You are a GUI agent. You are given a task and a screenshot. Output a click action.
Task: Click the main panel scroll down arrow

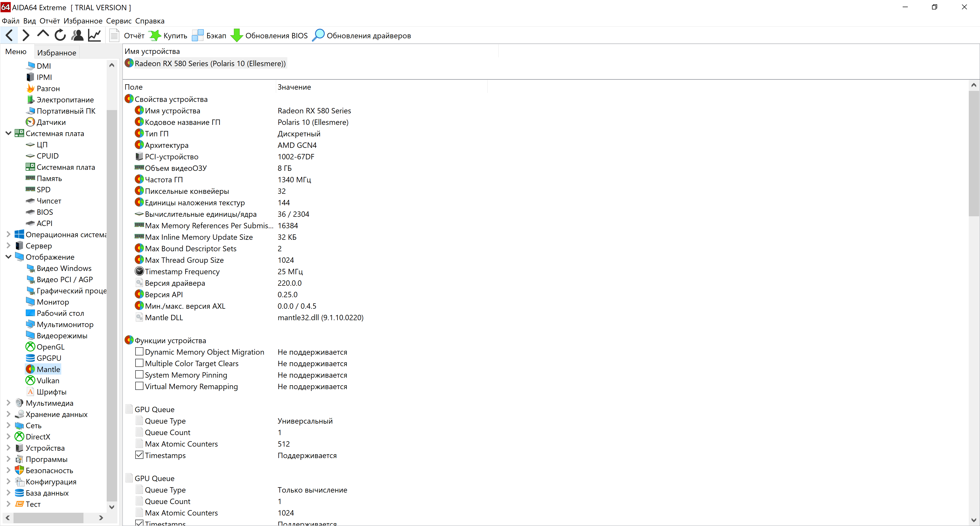974,520
